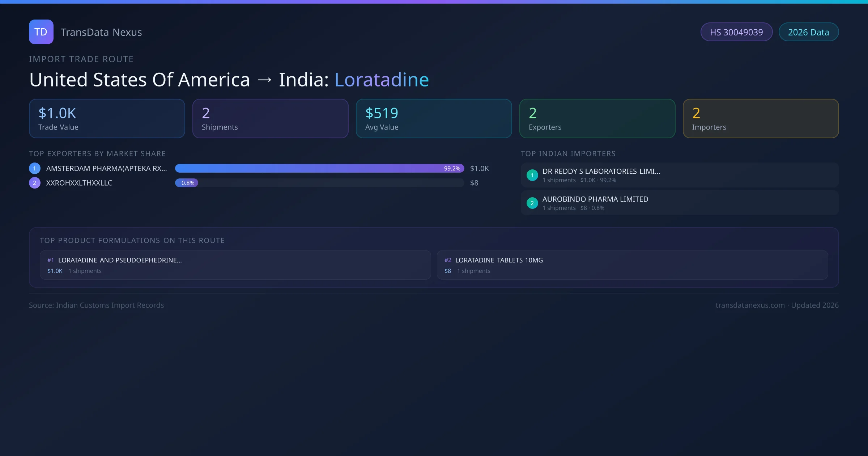
Task: Open the DR REDDY S LABORATORIES importer entry
Action: pos(679,175)
